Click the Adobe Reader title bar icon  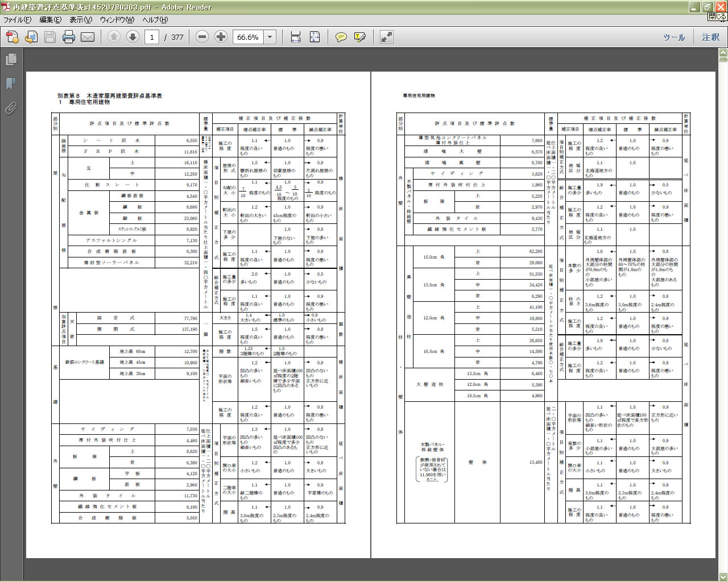point(6,7)
